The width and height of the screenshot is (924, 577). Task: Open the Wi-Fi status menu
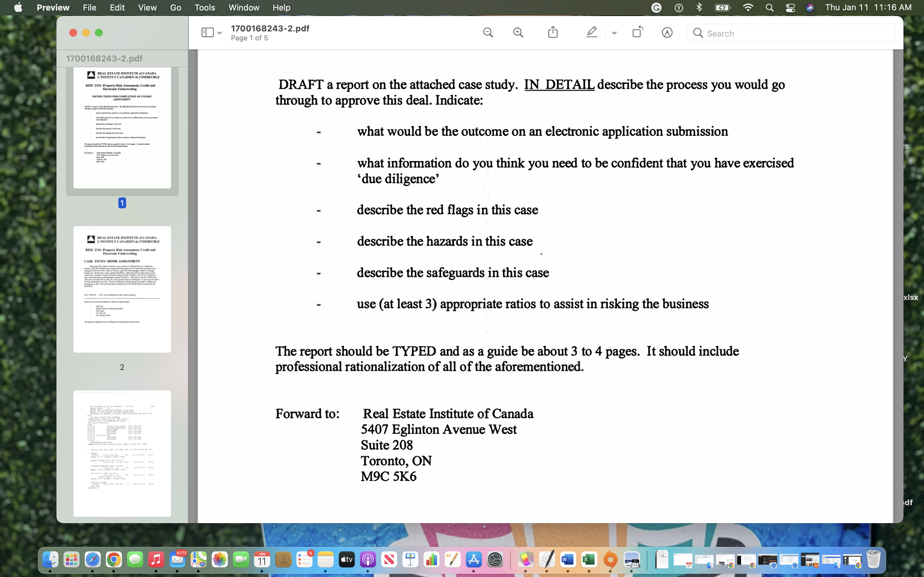[748, 7]
